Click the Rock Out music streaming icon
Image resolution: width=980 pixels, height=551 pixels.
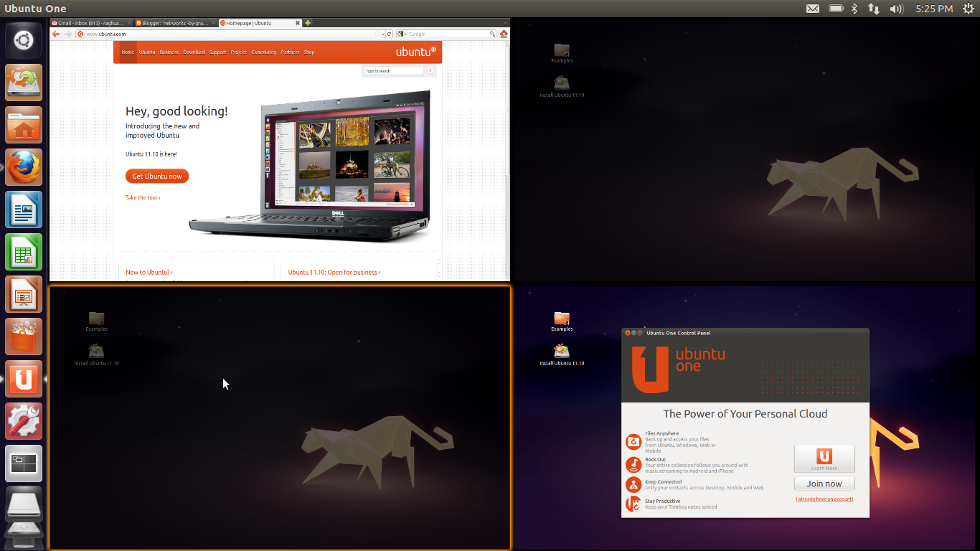[633, 465]
